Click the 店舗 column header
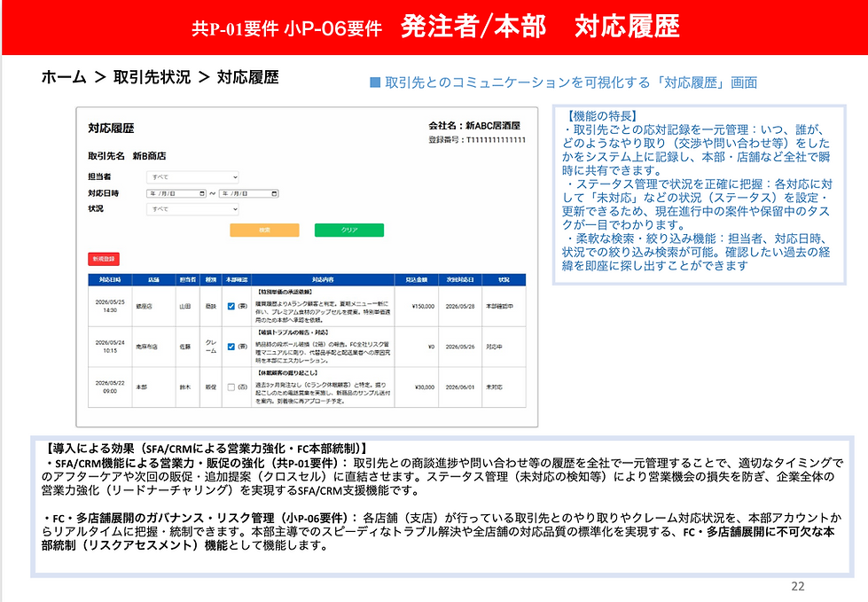 154,280
